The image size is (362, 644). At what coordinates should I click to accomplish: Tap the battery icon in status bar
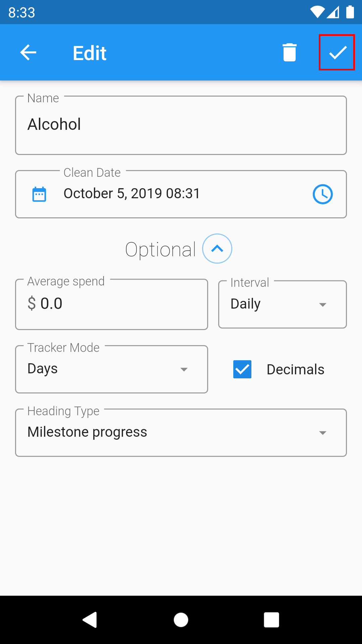click(x=350, y=12)
